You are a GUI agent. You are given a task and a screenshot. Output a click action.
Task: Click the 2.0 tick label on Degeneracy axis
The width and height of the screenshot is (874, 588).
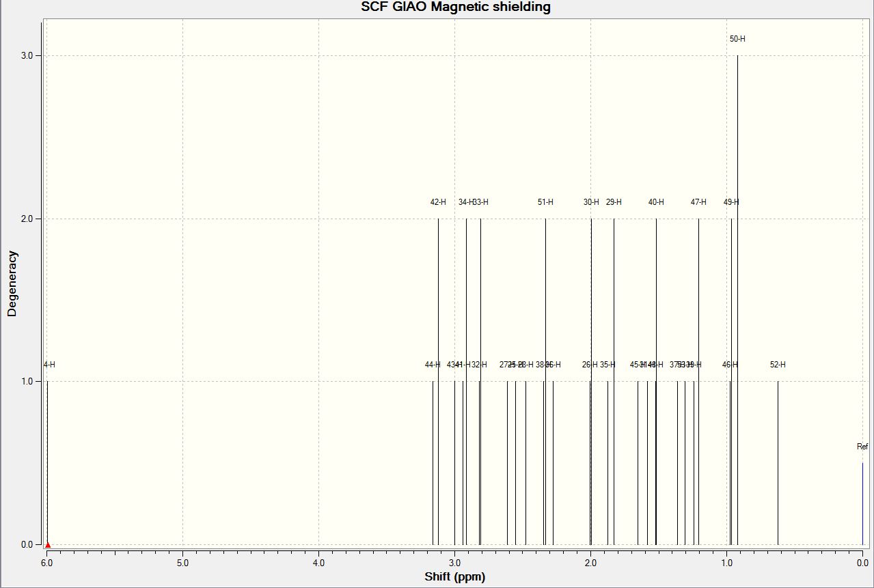26,219
